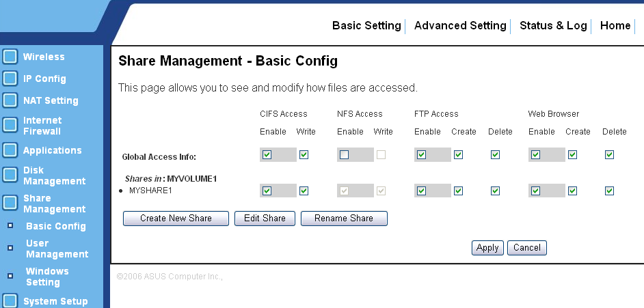This screenshot has width=644, height=308.
Task: Click the IP Config sidebar icon
Action: point(10,79)
